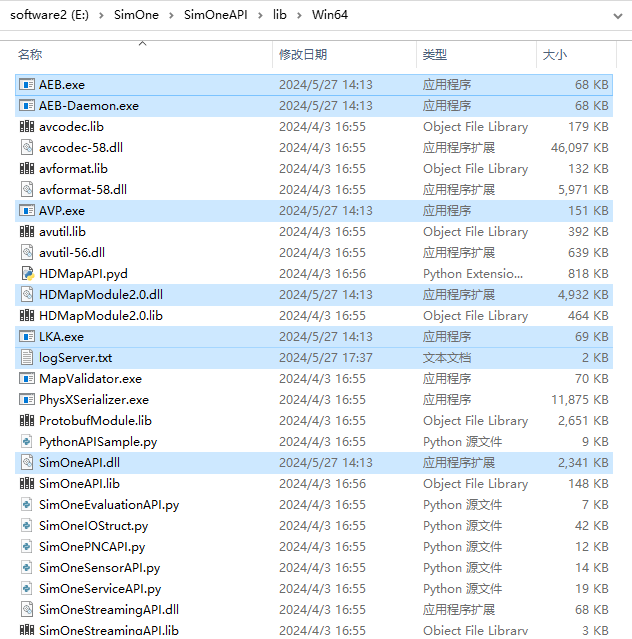Click the avformat-58.dll file icon
Image resolution: width=632 pixels, height=639 pixels.
pos(27,190)
